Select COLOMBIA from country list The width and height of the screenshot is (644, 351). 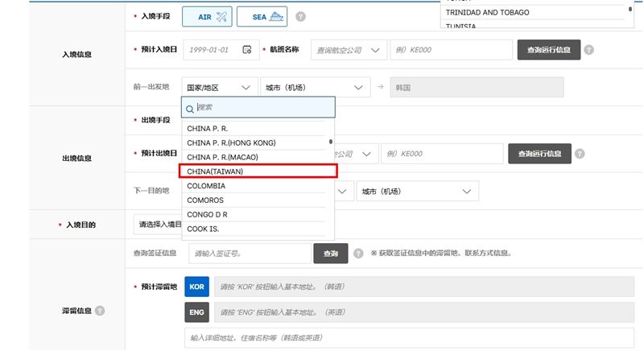point(254,186)
